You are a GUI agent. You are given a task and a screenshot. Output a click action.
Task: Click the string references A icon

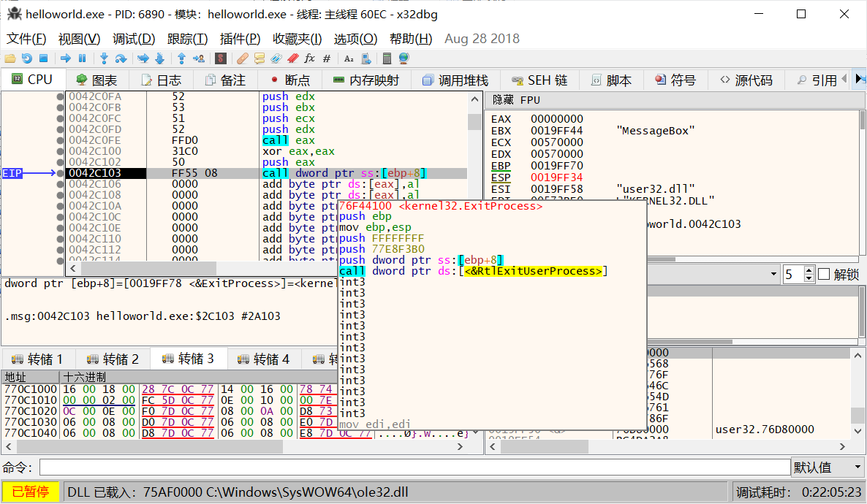(x=349, y=58)
